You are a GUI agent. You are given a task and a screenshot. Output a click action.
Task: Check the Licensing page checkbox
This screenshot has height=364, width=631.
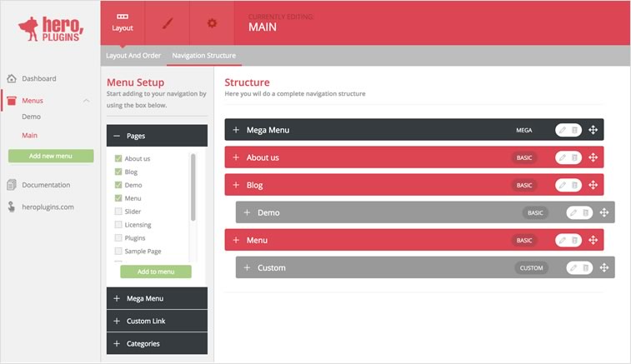[x=118, y=225]
